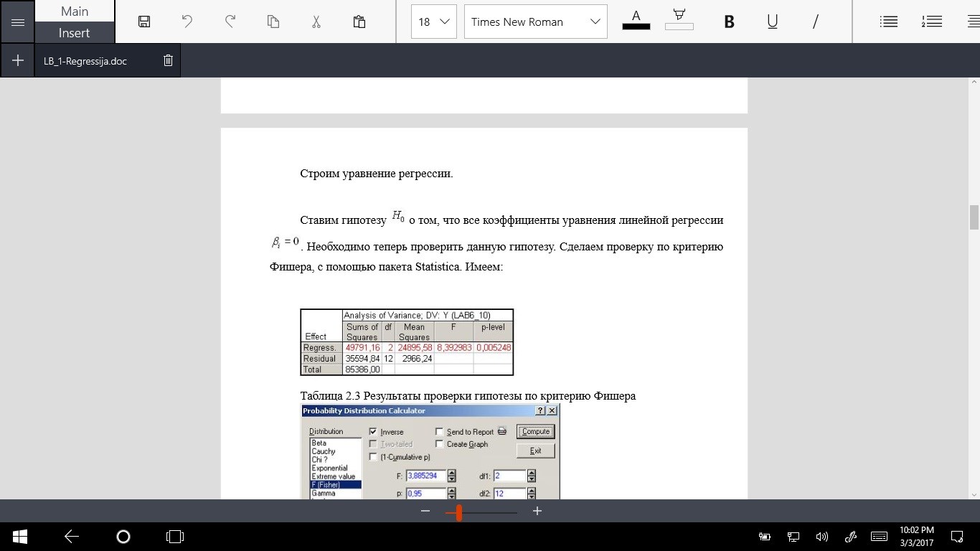Save the LB_1-Regressija document
The width and height of the screenshot is (980, 551).
click(x=143, y=22)
